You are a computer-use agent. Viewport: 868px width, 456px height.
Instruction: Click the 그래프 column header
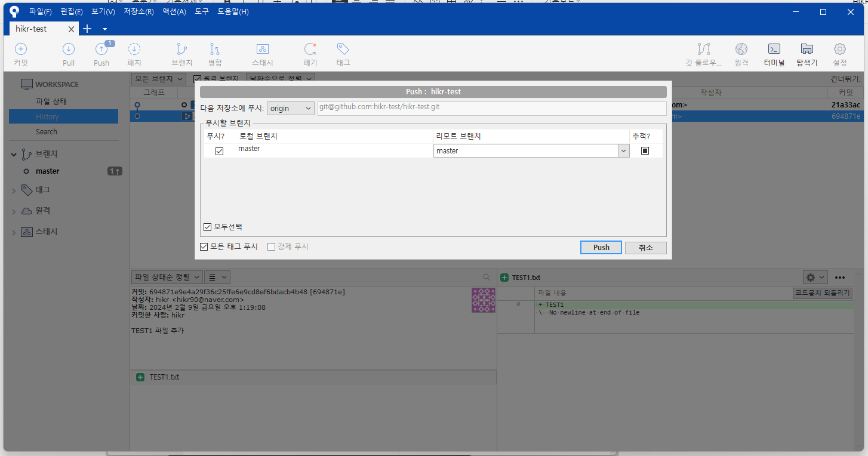click(x=154, y=93)
